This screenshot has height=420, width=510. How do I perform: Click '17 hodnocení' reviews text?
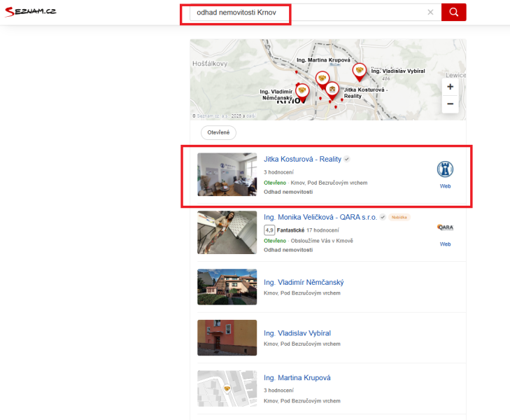(x=323, y=230)
